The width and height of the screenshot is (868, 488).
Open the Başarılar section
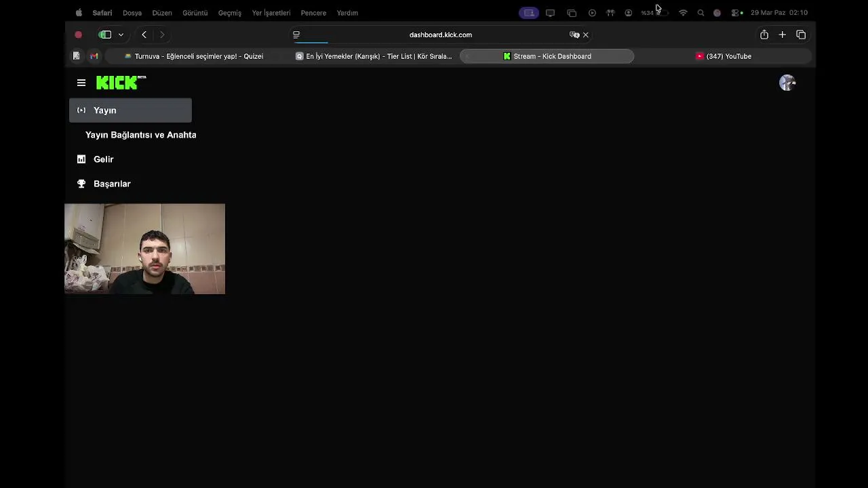pyautogui.click(x=112, y=184)
